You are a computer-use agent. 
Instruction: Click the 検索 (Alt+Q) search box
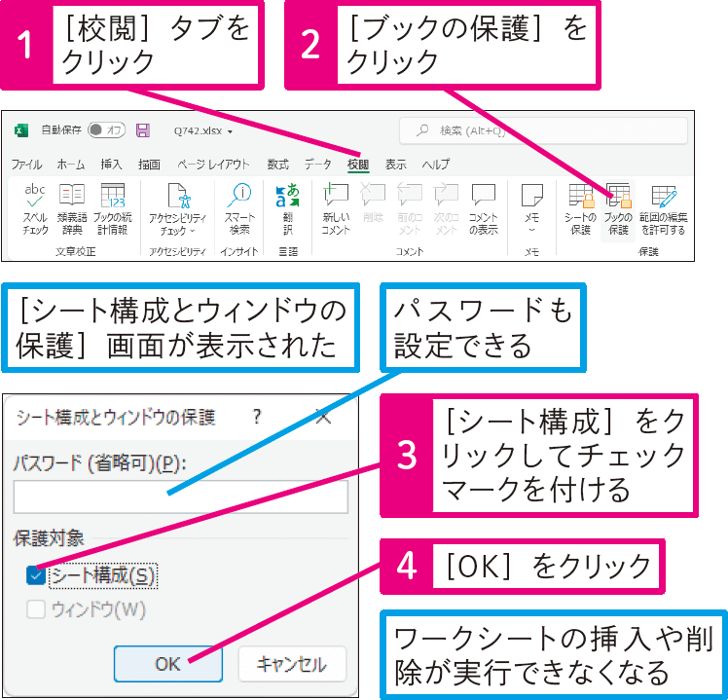[543, 131]
